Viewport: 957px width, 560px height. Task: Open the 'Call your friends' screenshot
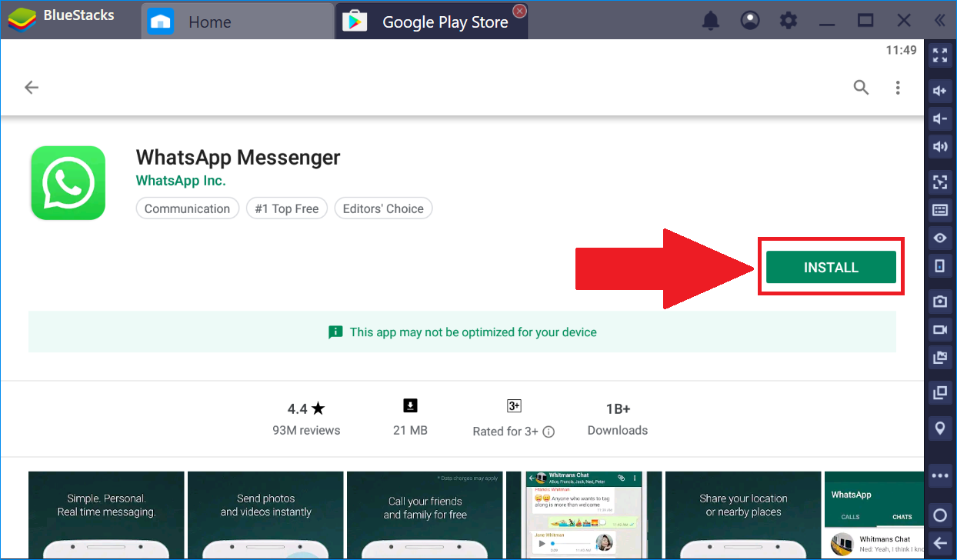tap(425, 515)
